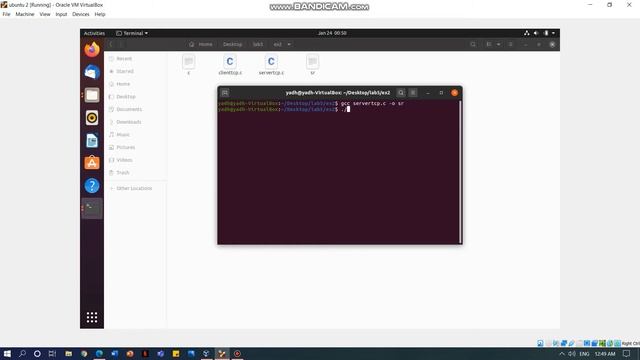Open LibreOffice Writer from the dock
Viewport: 640px width, 360px height.
coord(92,140)
